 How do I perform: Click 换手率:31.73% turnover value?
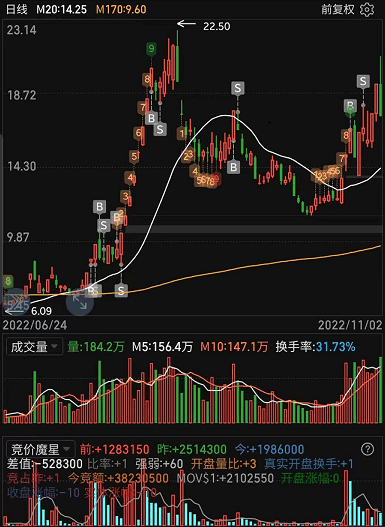tap(315, 347)
